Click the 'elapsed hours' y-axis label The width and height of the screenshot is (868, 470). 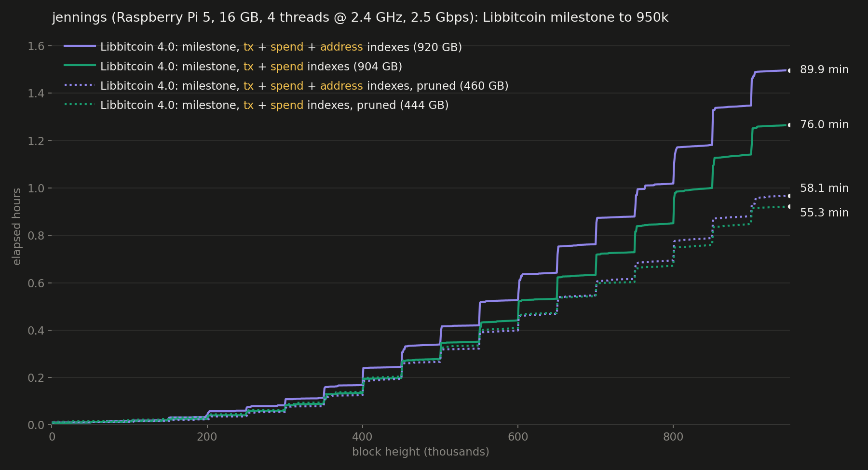17,227
